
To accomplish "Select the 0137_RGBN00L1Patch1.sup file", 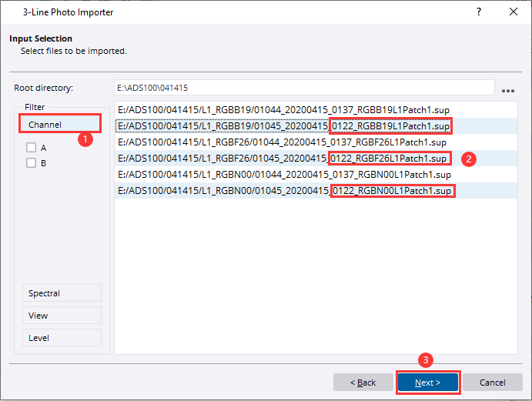I will click(x=282, y=174).
